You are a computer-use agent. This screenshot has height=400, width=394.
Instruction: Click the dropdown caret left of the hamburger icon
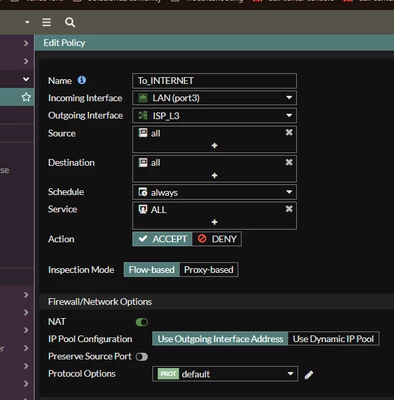(x=27, y=22)
